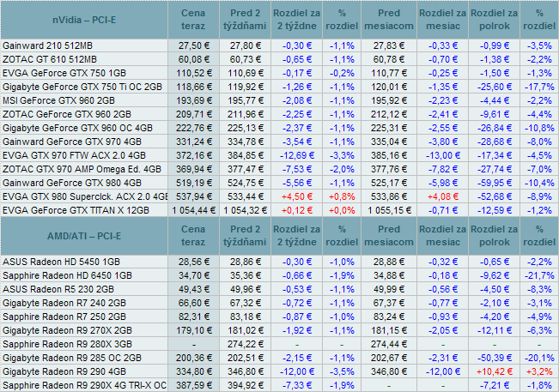Click the -25,60 € half-year difference
The image size is (559, 392).
[x=494, y=87]
